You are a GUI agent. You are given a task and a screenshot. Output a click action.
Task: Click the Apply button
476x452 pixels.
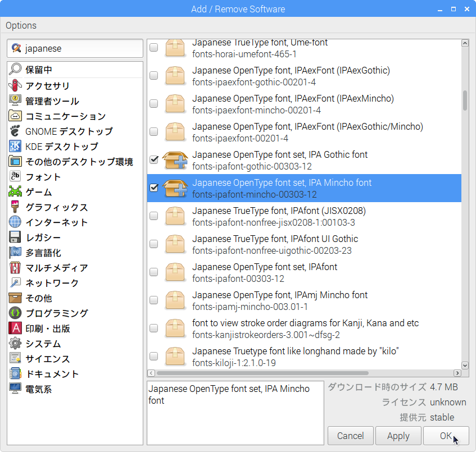(x=398, y=436)
